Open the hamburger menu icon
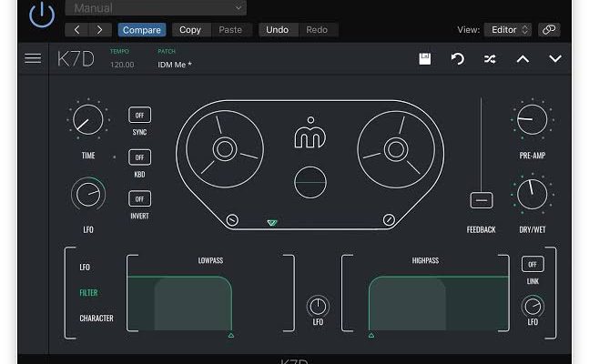This screenshot has height=364, width=589. 33,58
